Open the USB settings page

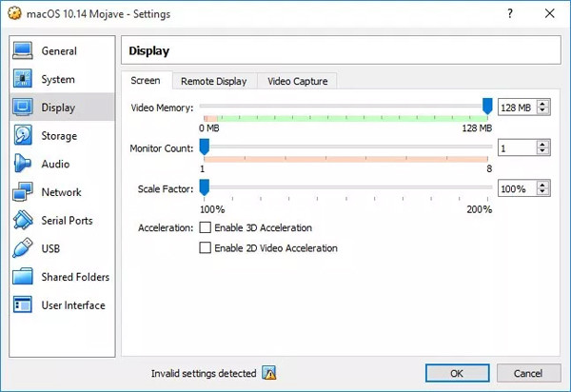(x=51, y=249)
